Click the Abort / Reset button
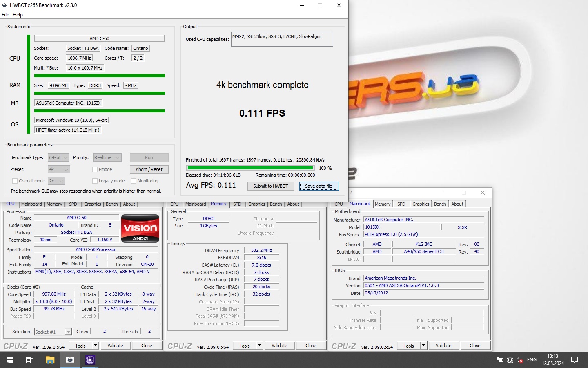588x368 pixels. click(x=149, y=169)
